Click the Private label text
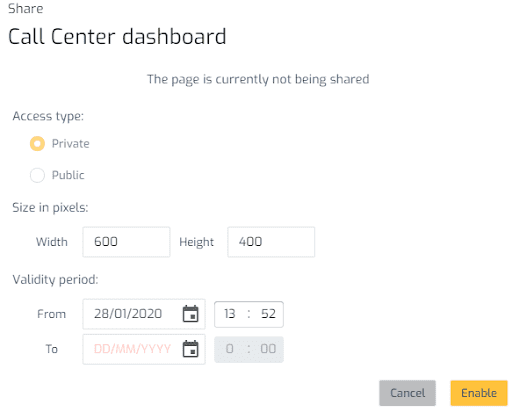 point(71,144)
